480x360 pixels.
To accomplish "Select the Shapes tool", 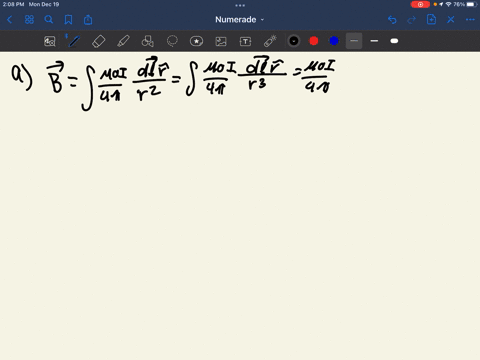I will (x=147, y=41).
